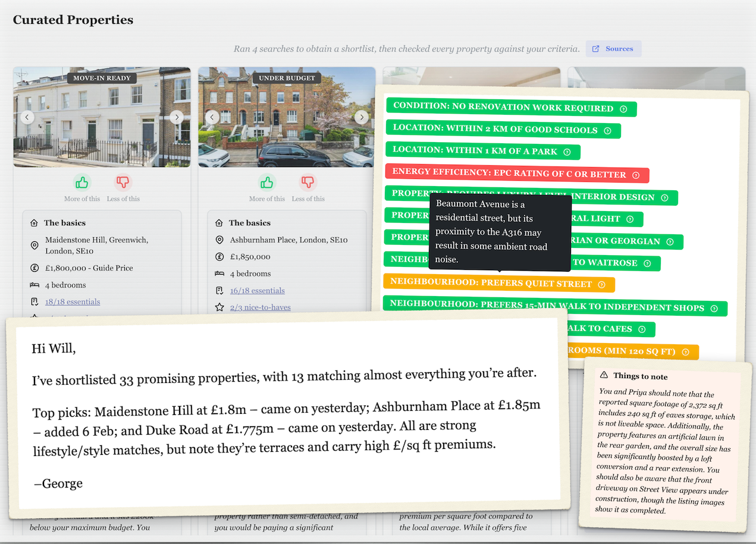Viewport: 756px width, 544px height.
Task: Show next photo of Ashburnham Place property
Action: pos(362,117)
